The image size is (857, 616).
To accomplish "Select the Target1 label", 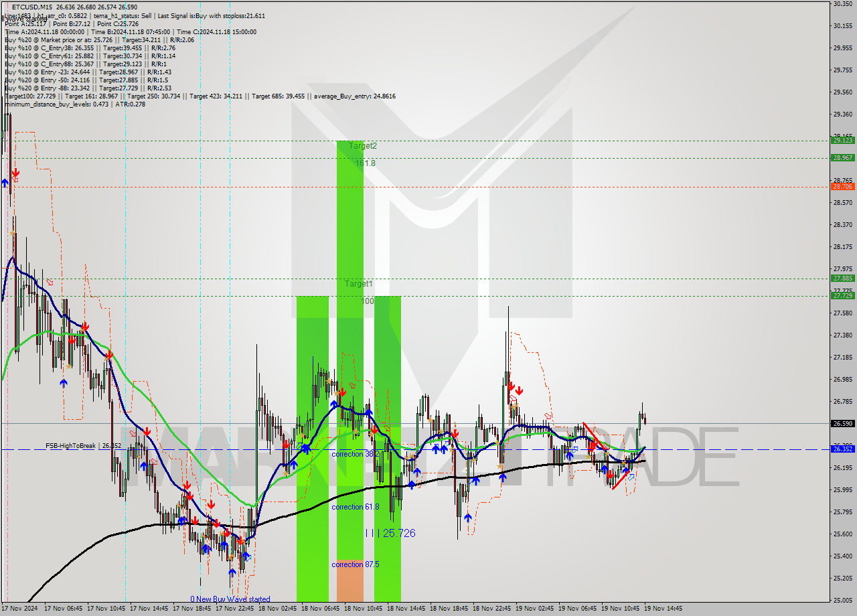I will click(x=359, y=284).
